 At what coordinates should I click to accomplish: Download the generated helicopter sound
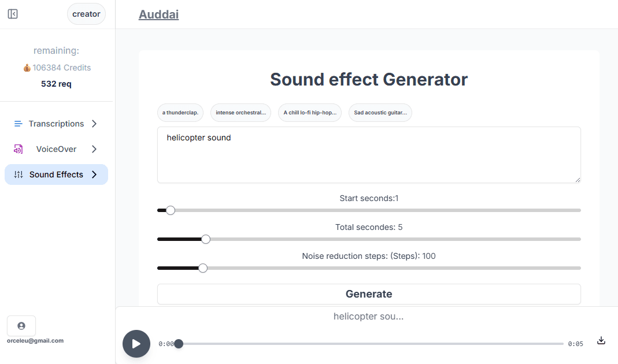[601, 340]
